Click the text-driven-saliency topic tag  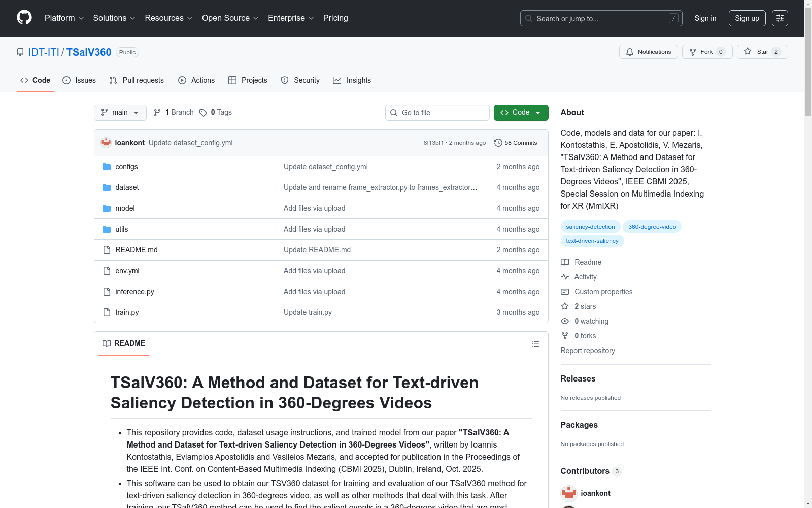coord(592,241)
